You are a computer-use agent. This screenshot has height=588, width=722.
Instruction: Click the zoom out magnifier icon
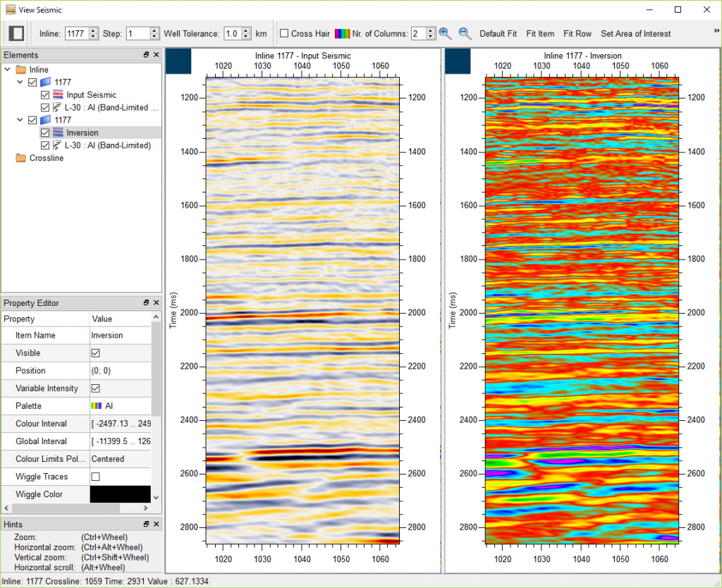pyautogui.click(x=465, y=33)
